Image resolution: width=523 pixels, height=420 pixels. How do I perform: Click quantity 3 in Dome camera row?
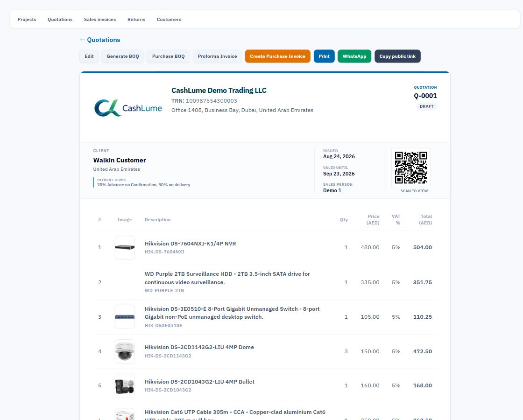[x=346, y=351]
